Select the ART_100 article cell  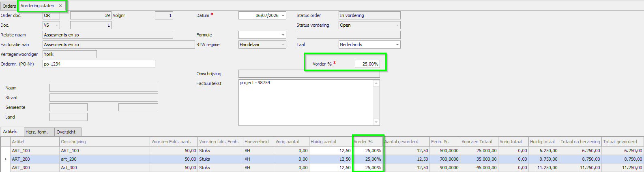pyautogui.click(x=35, y=151)
